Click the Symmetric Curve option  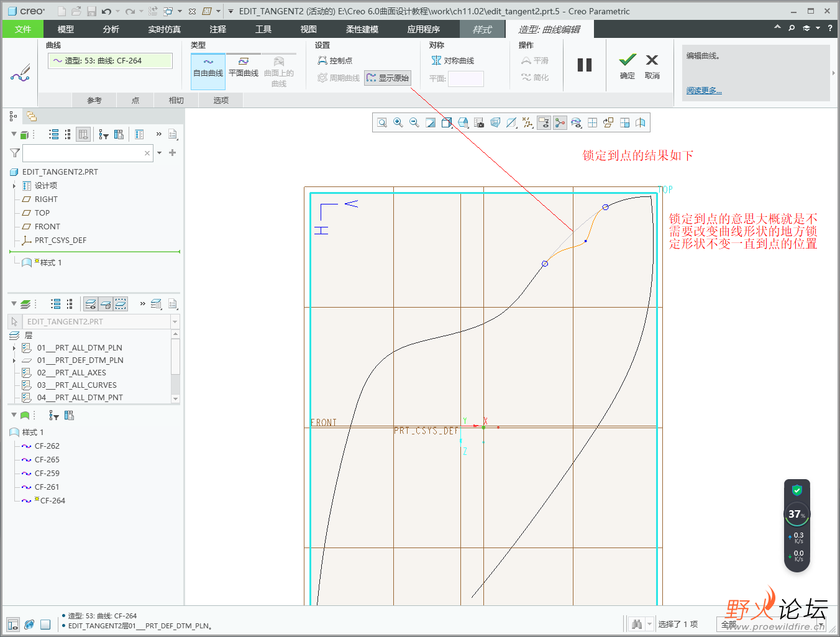pos(453,60)
